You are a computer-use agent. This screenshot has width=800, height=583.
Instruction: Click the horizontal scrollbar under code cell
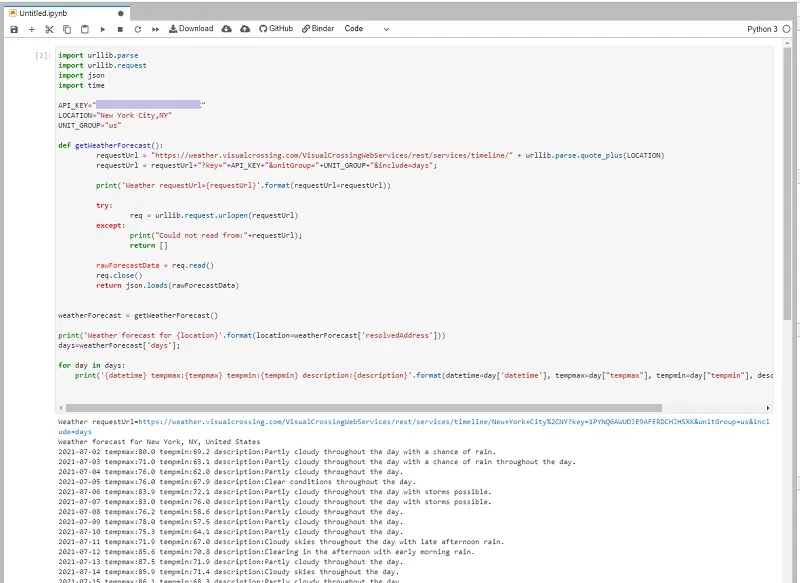coord(365,408)
